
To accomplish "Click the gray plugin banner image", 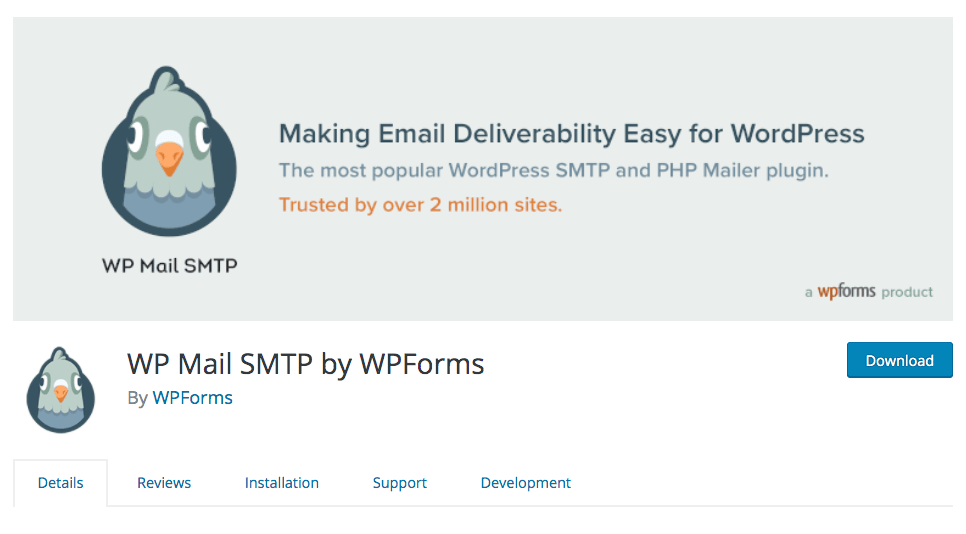I will (x=482, y=169).
